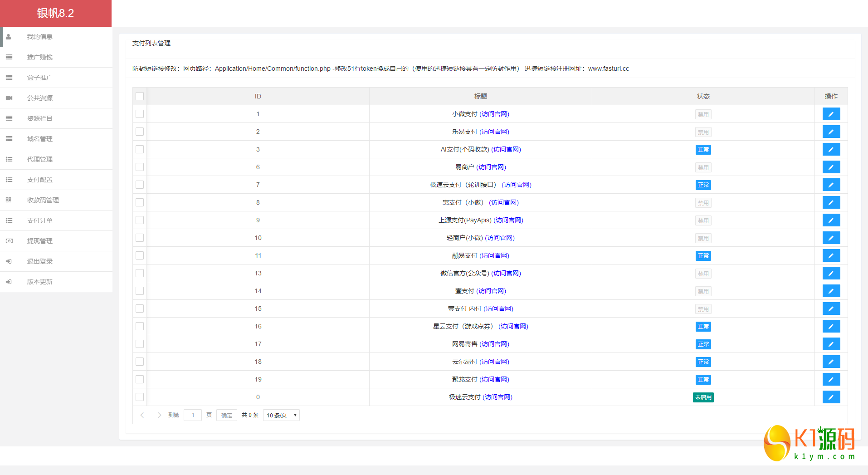Image resolution: width=868 pixels, height=475 pixels.
Task: Go to 资源栏目 menu item
Action: tap(56, 118)
